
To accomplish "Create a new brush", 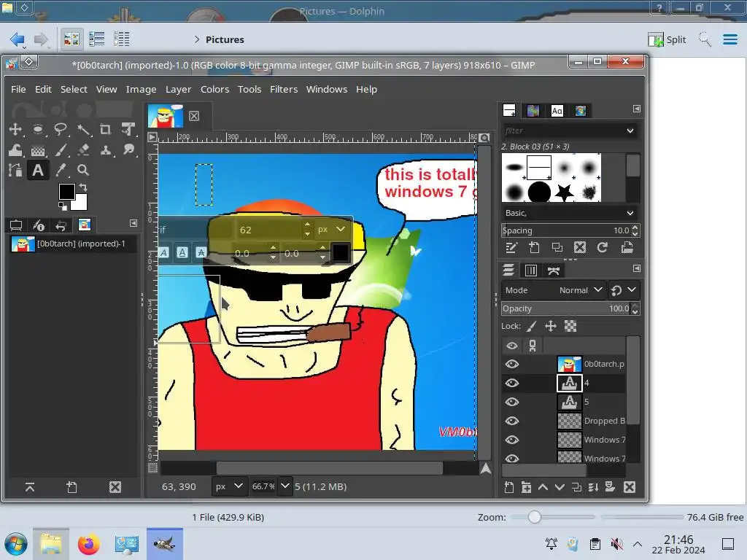I will [x=534, y=248].
